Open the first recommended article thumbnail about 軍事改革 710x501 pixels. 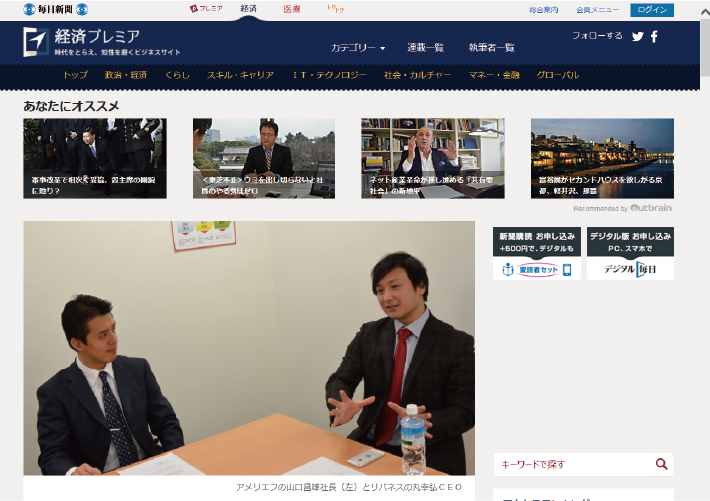[x=95, y=158]
